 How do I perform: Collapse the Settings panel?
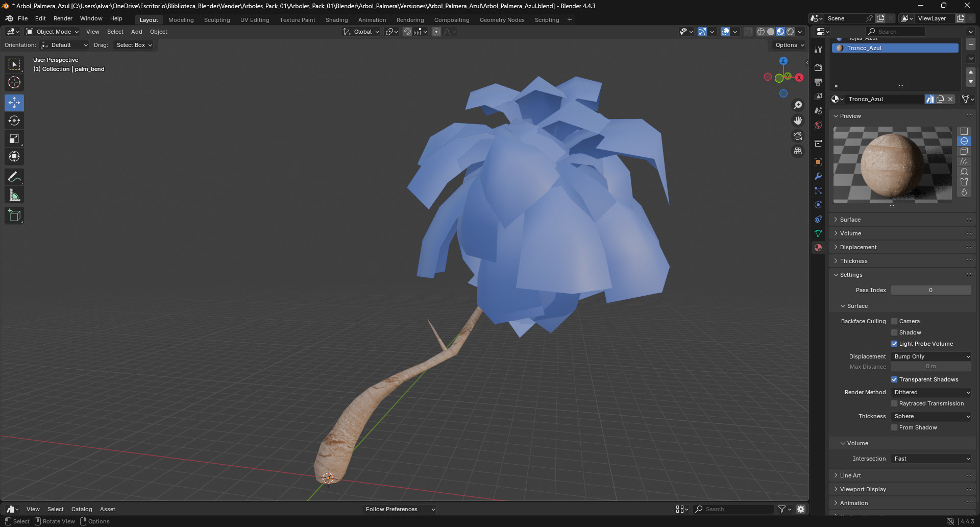tap(902, 275)
